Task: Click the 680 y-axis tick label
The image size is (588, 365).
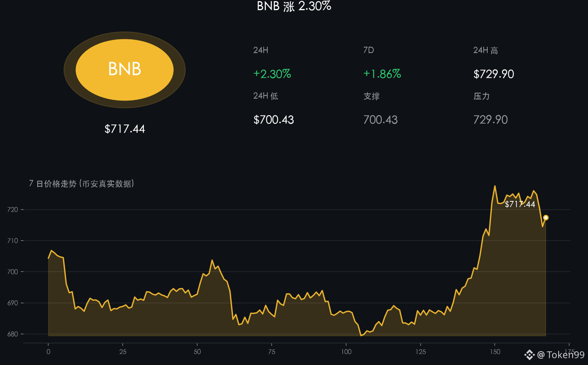Action: [13, 334]
